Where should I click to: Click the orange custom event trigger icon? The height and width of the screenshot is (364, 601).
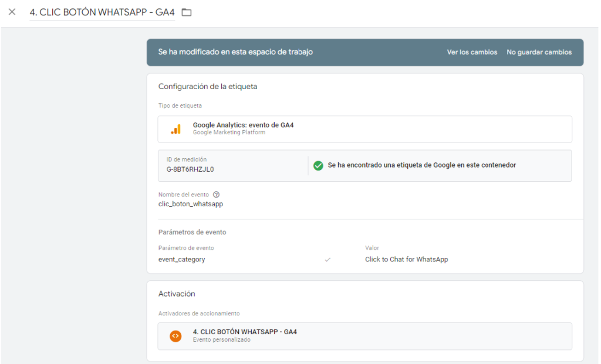[175, 336]
